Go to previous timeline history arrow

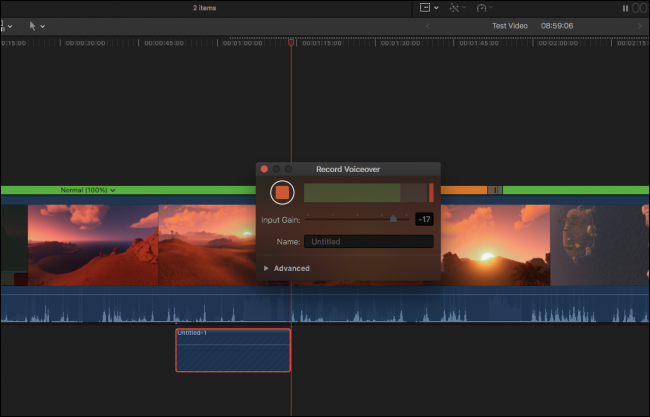429,26
